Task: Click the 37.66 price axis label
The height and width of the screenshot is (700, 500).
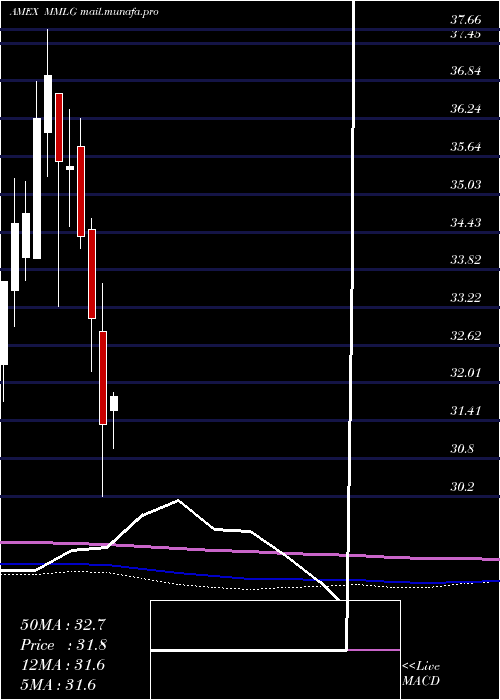Action: coord(466,20)
